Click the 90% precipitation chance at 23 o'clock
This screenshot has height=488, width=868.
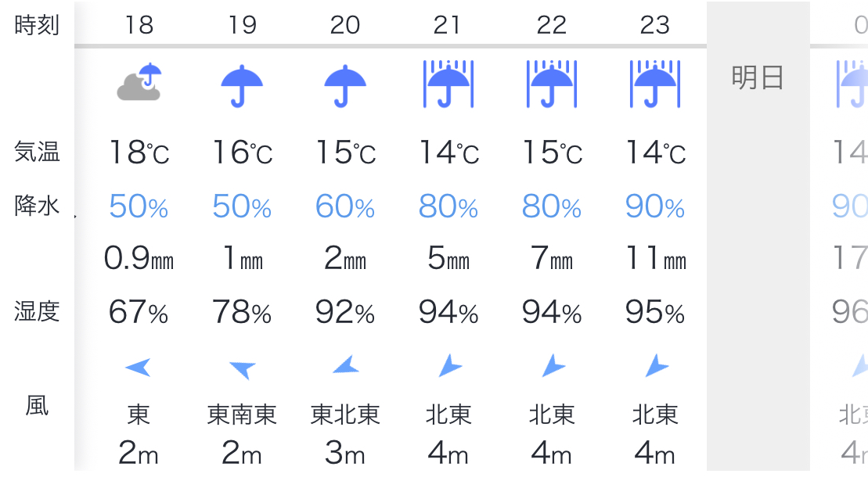pos(655,206)
